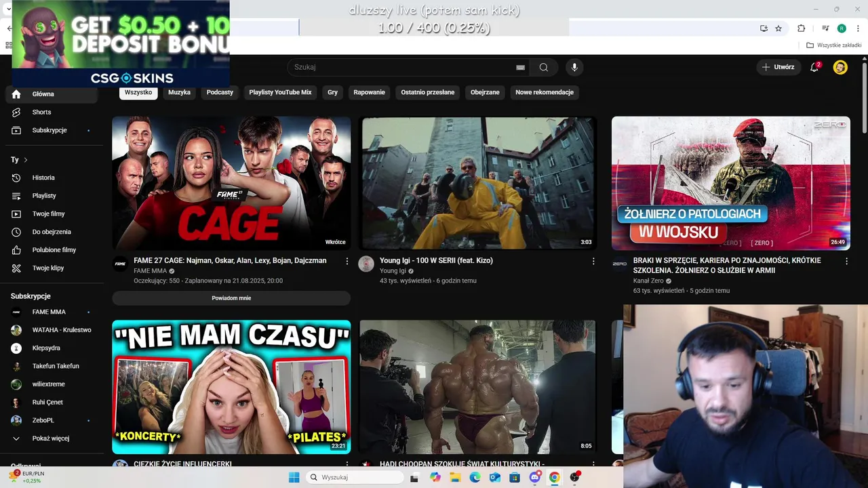Open the NIE MAM CZASU video thumbnail
868x488 pixels.
tap(231, 387)
